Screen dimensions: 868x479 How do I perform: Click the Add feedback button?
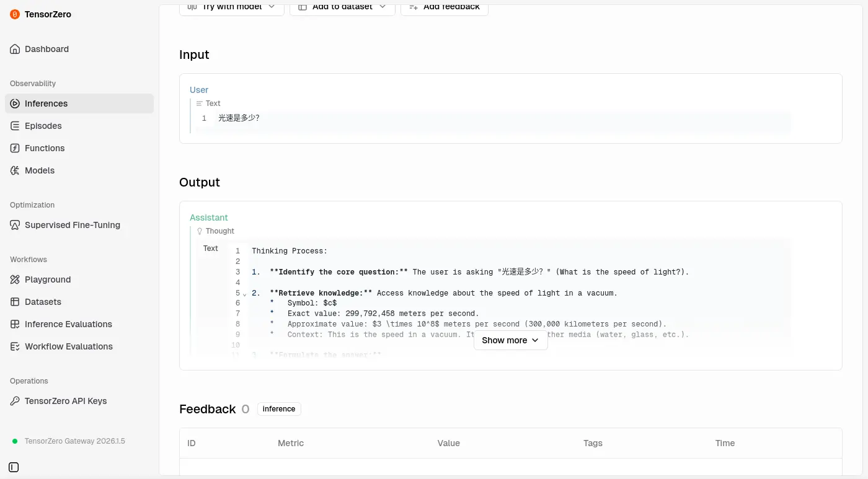444,7
